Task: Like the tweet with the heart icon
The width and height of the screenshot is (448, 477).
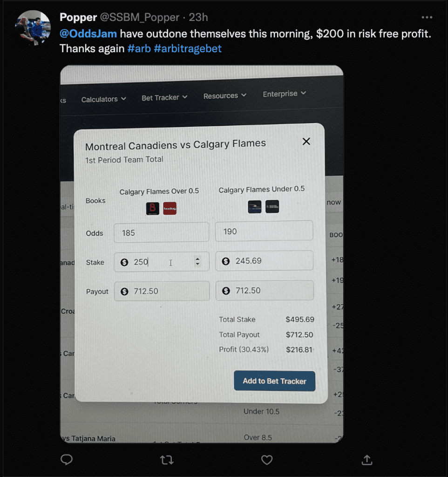Action: pyautogui.click(x=267, y=460)
